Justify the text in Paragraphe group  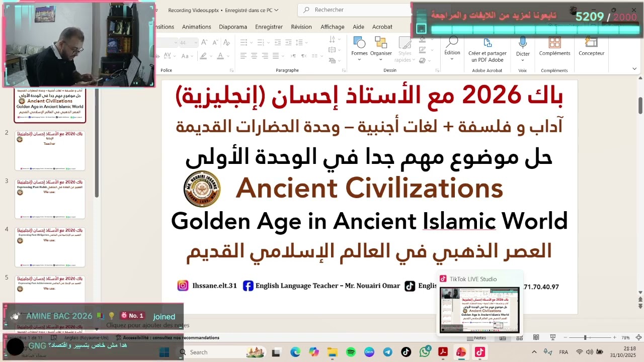pyautogui.click(x=276, y=55)
